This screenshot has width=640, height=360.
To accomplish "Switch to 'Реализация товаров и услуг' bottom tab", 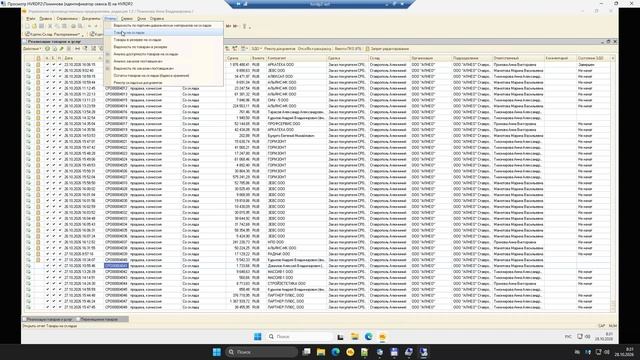I will (x=48, y=319).
